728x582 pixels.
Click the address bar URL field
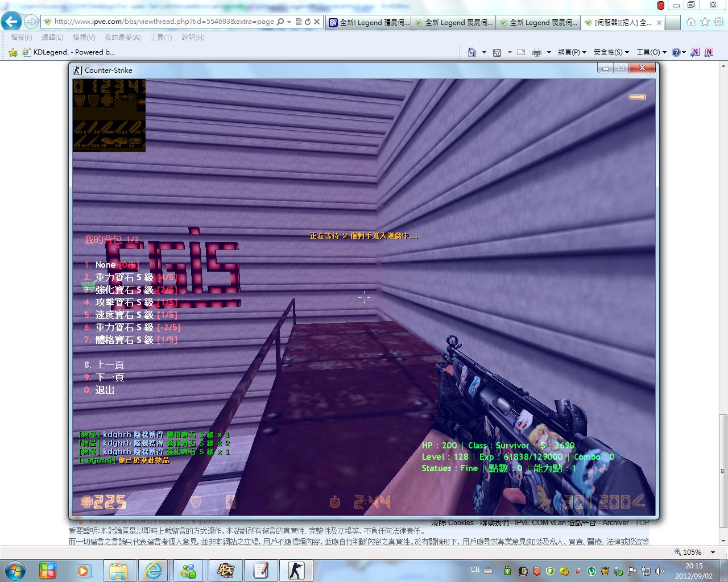(164, 22)
